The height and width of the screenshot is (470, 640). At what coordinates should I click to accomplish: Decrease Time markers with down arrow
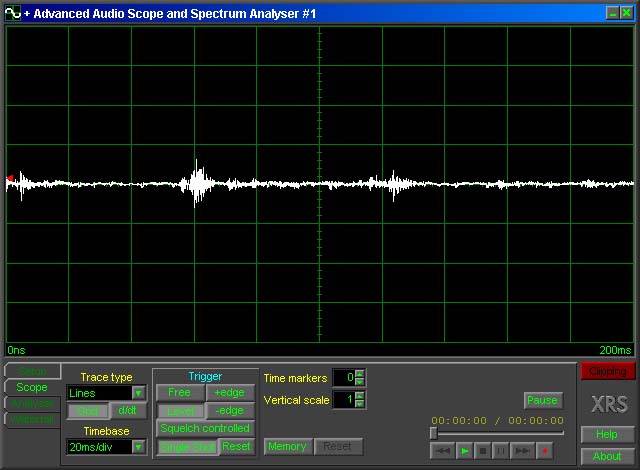pyautogui.click(x=360, y=381)
